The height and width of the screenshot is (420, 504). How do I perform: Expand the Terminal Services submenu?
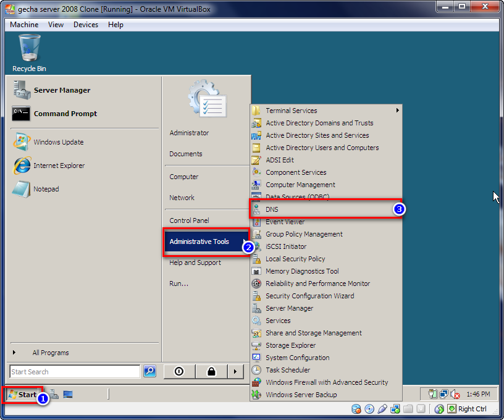click(326, 111)
